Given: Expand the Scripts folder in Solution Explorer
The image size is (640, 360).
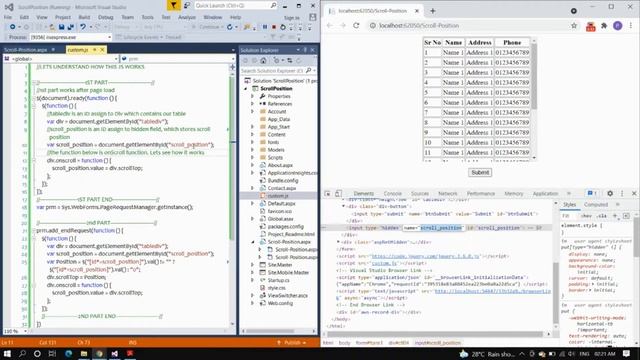Looking at the screenshot, I should (252, 158).
